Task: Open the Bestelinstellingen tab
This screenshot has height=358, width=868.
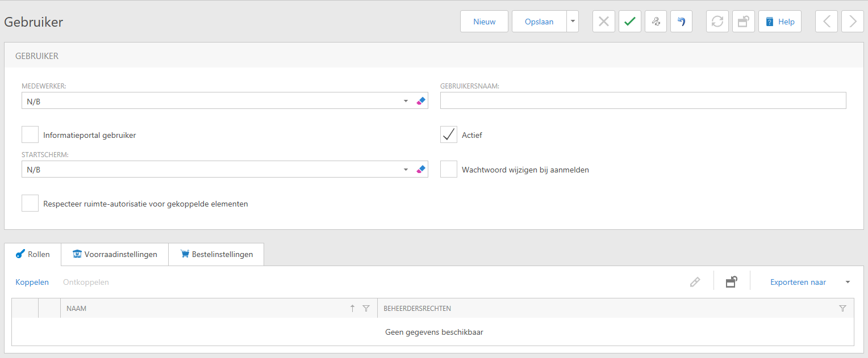Action: click(x=216, y=254)
